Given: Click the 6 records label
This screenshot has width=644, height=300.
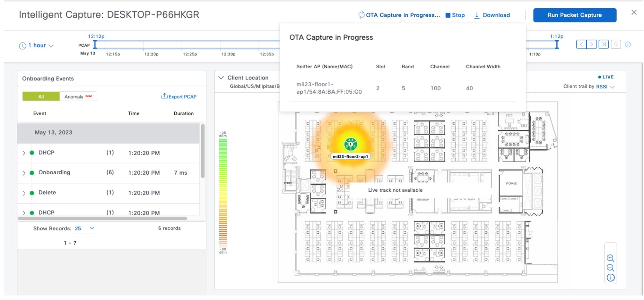Looking at the screenshot, I should (x=170, y=228).
